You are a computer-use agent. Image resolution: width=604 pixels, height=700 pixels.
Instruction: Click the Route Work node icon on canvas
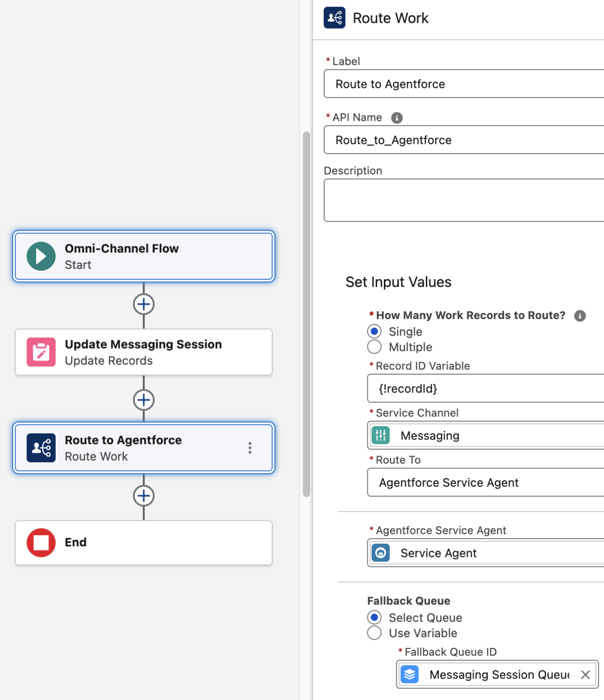point(41,448)
